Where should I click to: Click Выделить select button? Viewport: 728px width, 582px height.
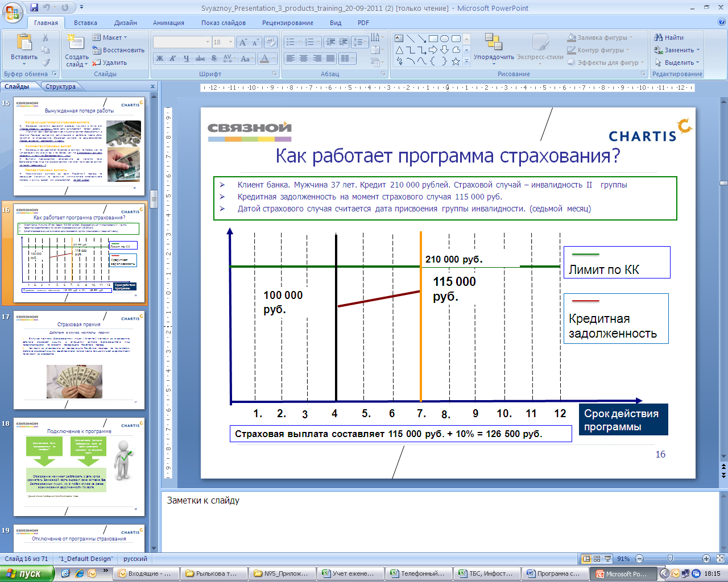pos(677,63)
